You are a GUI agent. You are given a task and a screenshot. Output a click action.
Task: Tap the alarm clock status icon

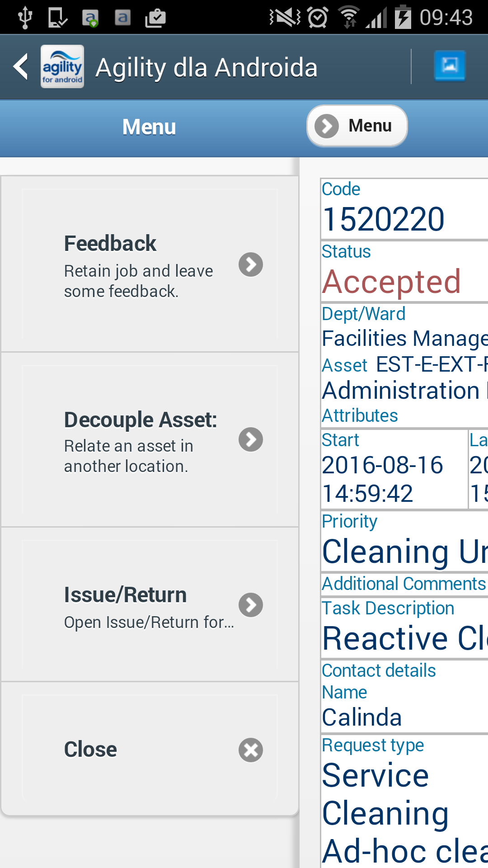(318, 18)
